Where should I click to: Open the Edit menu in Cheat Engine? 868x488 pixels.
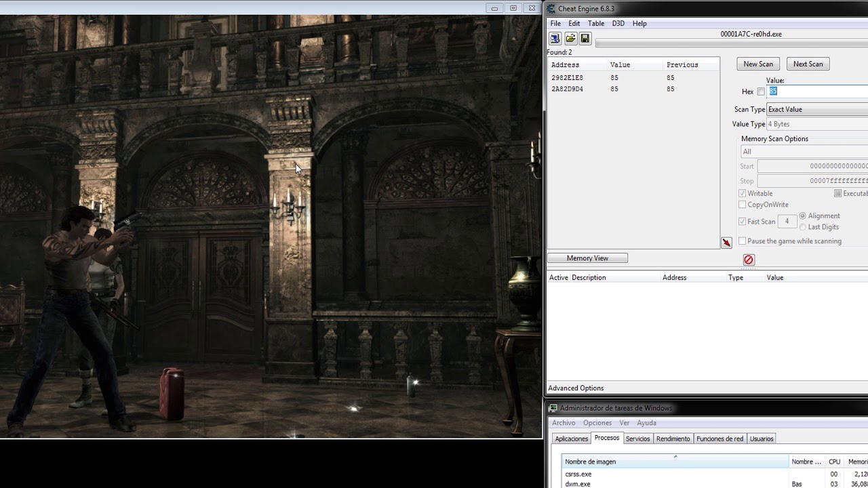tap(574, 23)
